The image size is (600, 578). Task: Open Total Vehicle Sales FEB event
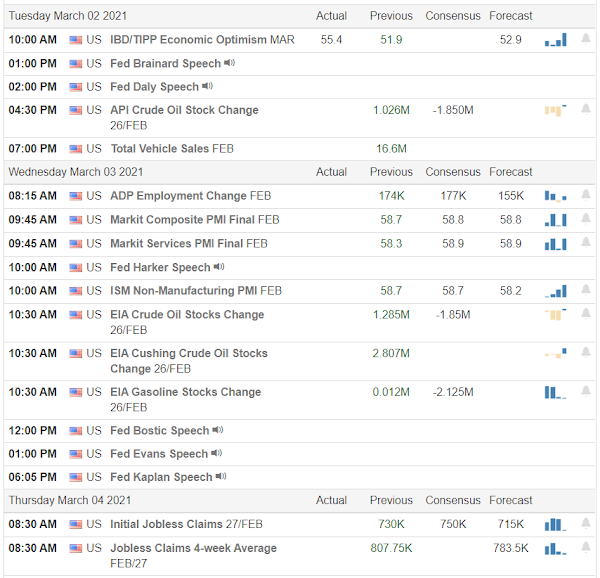point(172,149)
